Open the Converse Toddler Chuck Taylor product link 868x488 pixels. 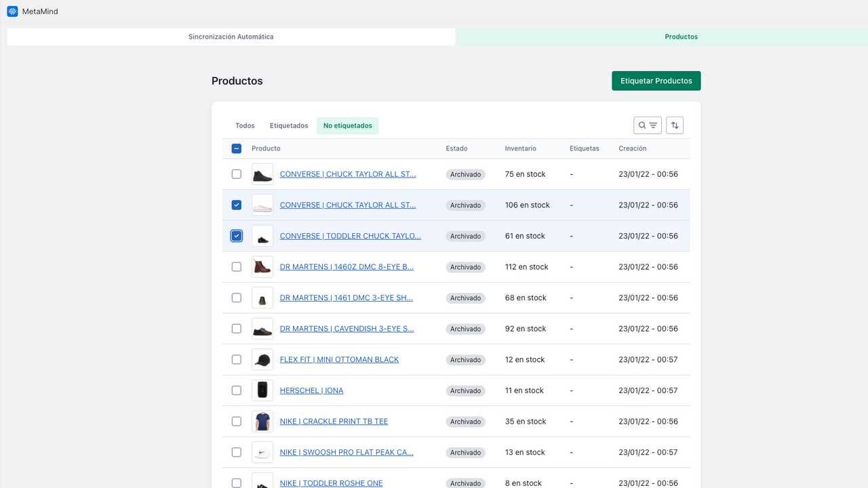pyautogui.click(x=351, y=236)
